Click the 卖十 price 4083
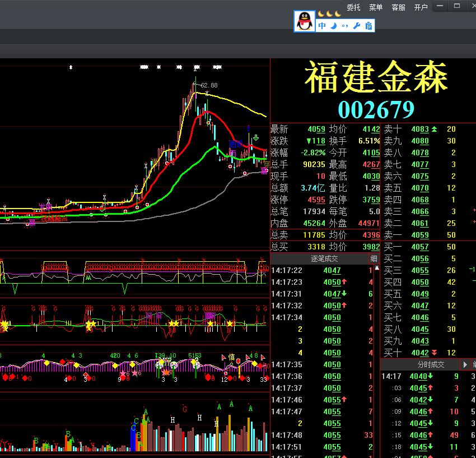The image size is (476, 458). point(420,129)
